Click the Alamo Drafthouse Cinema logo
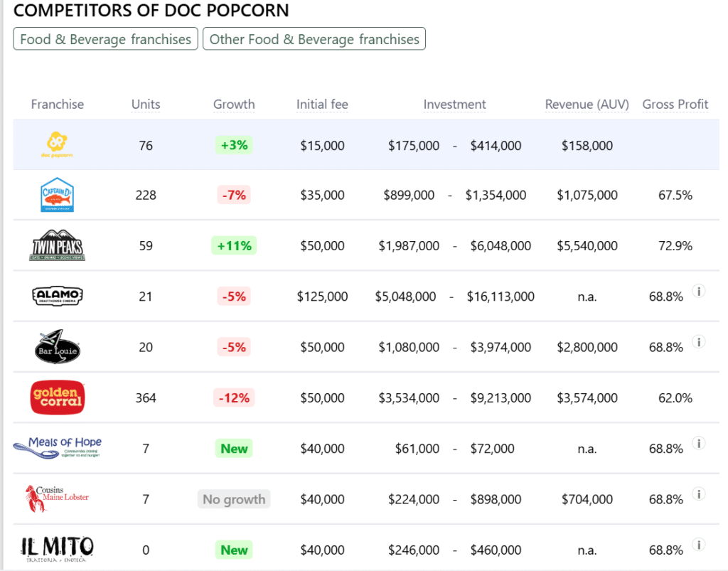728x571 pixels. (57, 296)
